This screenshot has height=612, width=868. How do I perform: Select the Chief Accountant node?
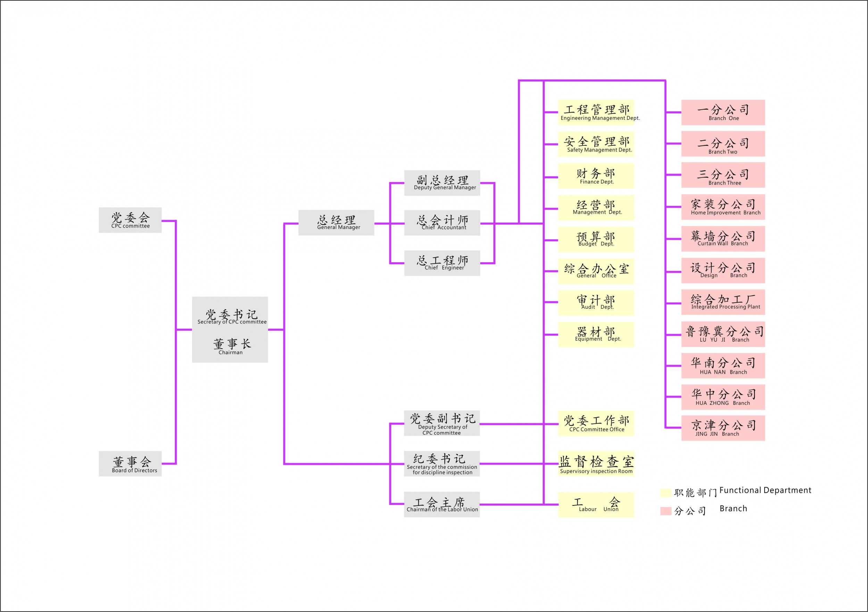442,223
